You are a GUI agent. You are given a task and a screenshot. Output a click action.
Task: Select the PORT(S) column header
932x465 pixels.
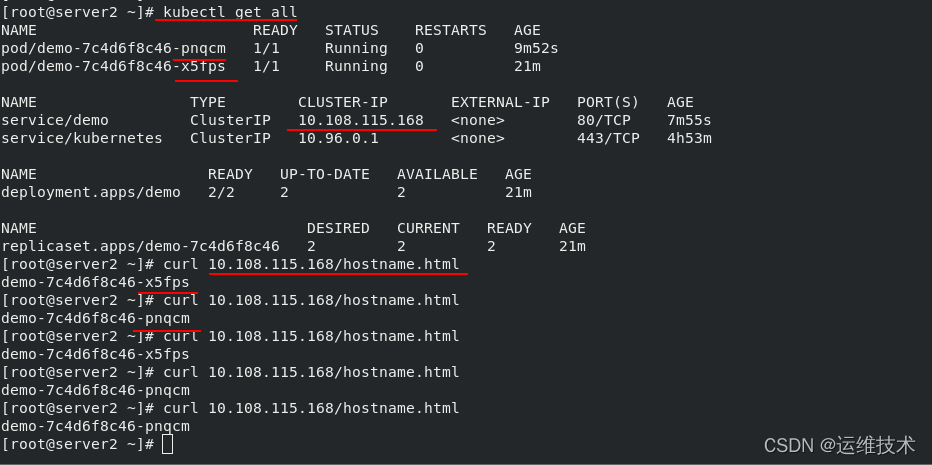(x=608, y=102)
